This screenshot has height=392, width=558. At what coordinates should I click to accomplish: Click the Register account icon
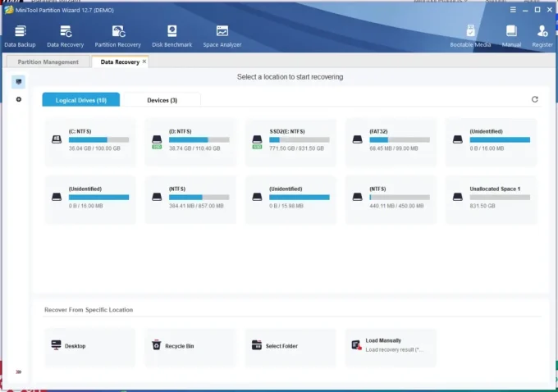point(542,34)
